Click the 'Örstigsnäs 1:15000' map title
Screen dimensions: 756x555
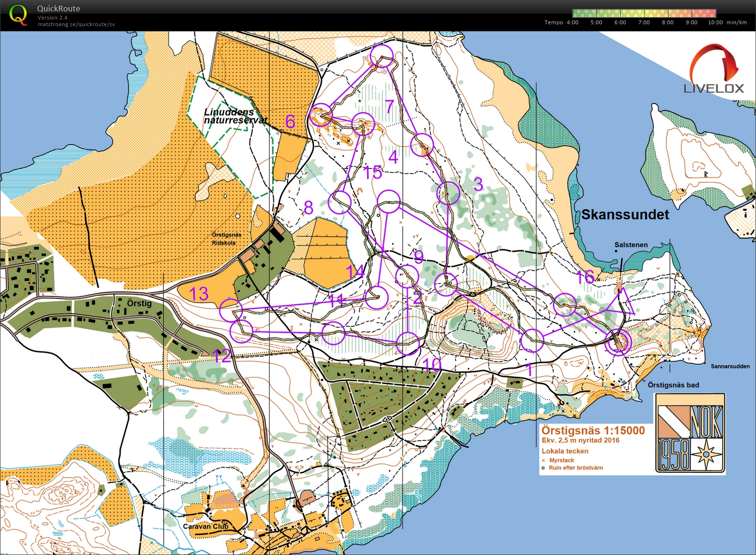[593, 430]
